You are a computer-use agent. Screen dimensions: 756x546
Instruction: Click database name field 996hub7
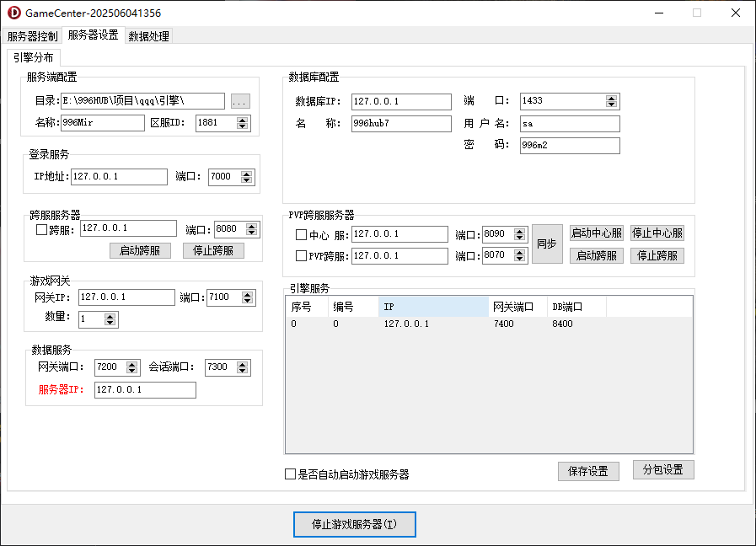click(x=401, y=124)
